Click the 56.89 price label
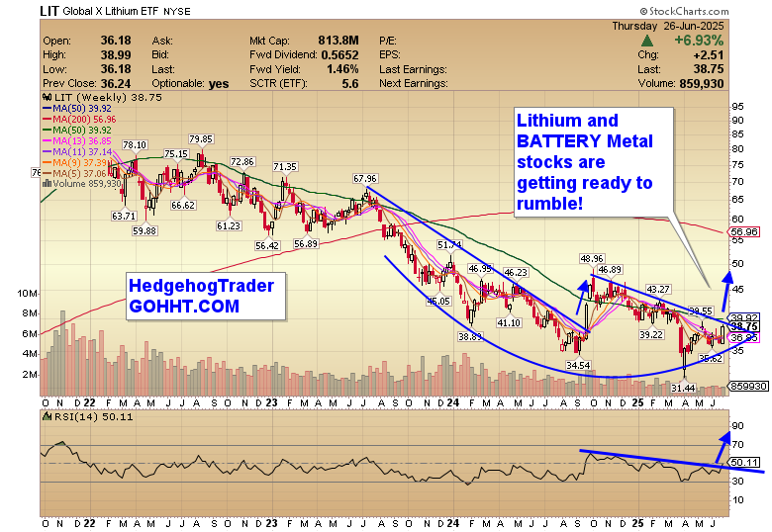The height and width of the screenshot is (532, 772). 306,243
